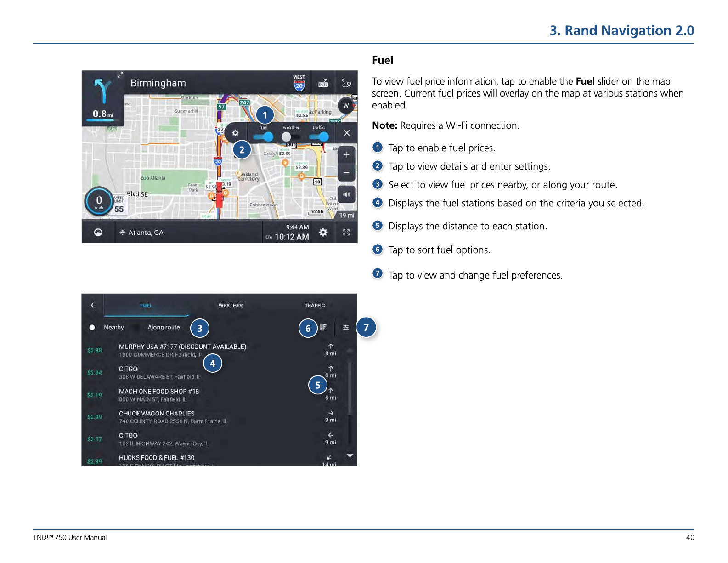Close the map overlay slider panel

[347, 133]
